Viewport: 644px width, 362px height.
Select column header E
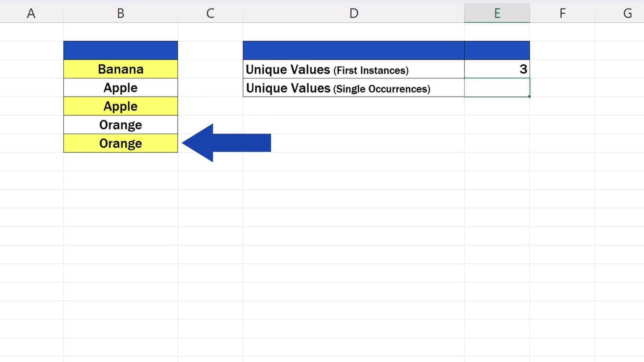point(497,13)
